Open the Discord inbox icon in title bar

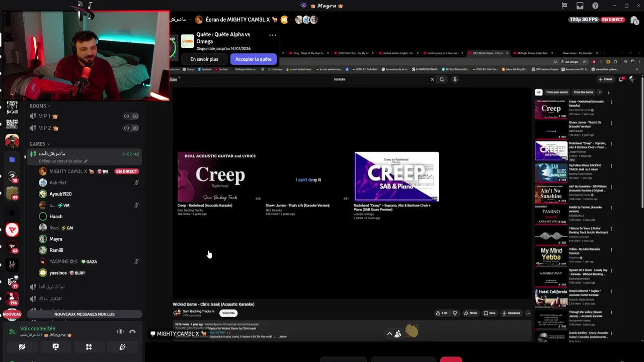pyautogui.click(x=580, y=6)
